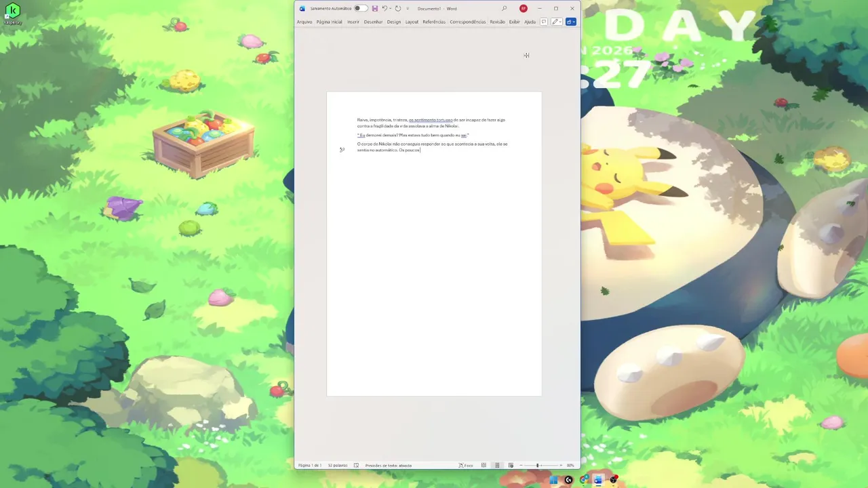Click the underlined word 'Eu' in the document
868x488 pixels.
[362, 135]
